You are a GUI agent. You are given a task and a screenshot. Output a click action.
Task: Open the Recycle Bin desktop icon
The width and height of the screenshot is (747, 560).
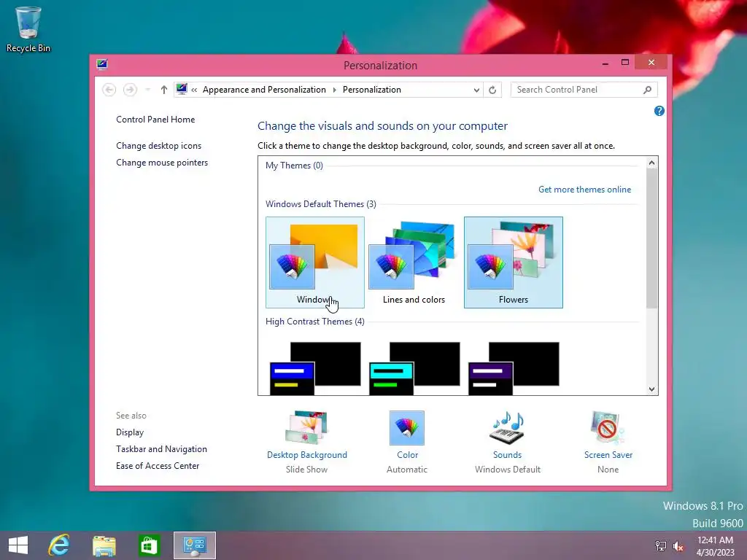(28, 29)
